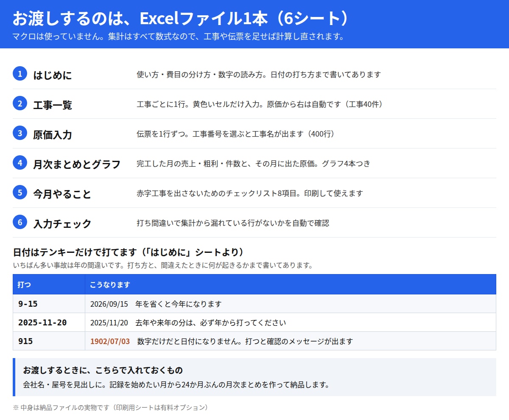Viewport: 509px width, 420px height.
Task: Select the 今月やること sheet title
Action: (x=62, y=194)
